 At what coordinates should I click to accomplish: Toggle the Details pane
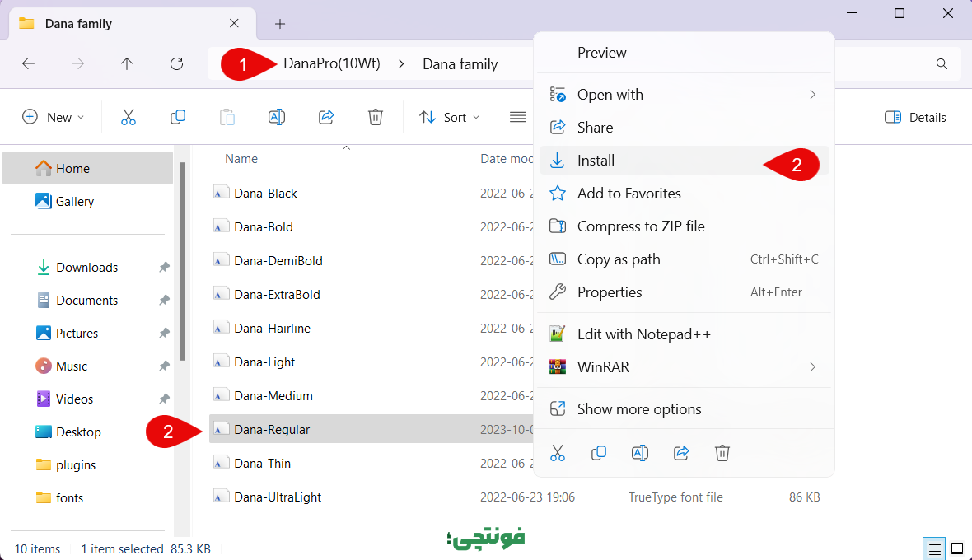tap(915, 117)
